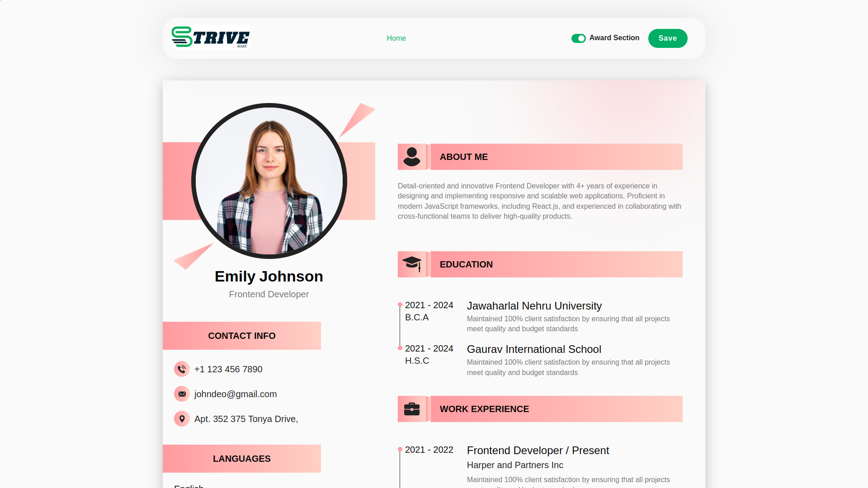Open the Home navigation link
Image resolution: width=868 pixels, height=488 pixels.
click(x=396, y=38)
